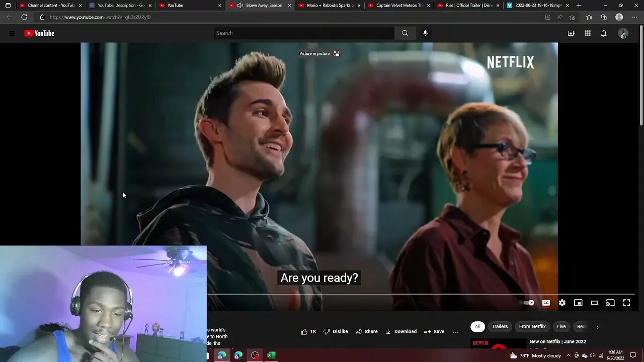Open the site info lock icon
Image resolution: width=644 pixels, height=362 pixels.
pyautogui.click(x=42, y=17)
